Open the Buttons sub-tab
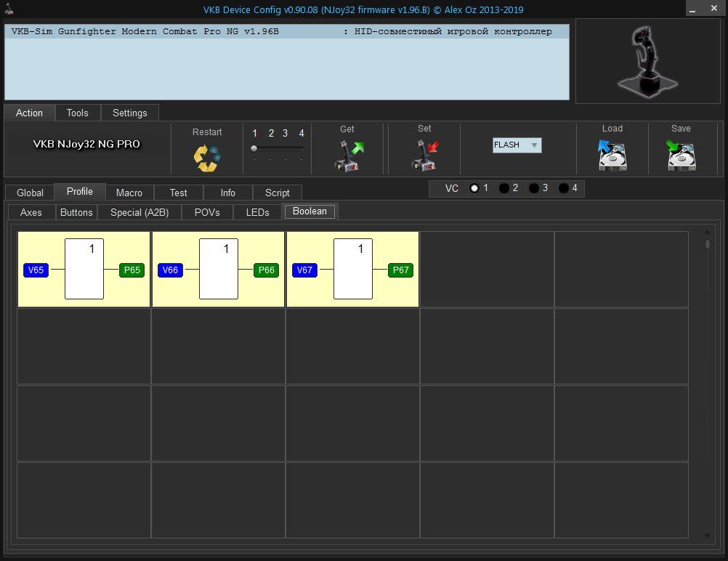Image resolution: width=728 pixels, height=561 pixels. click(x=76, y=212)
